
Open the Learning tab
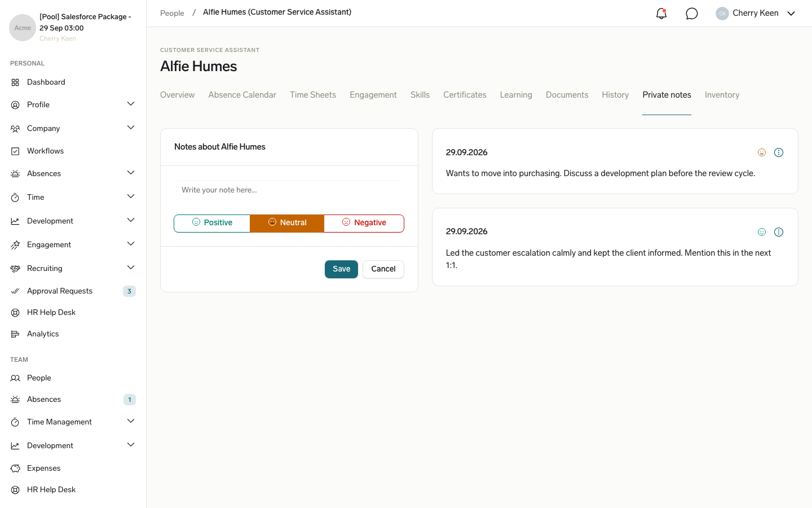click(516, 95)
